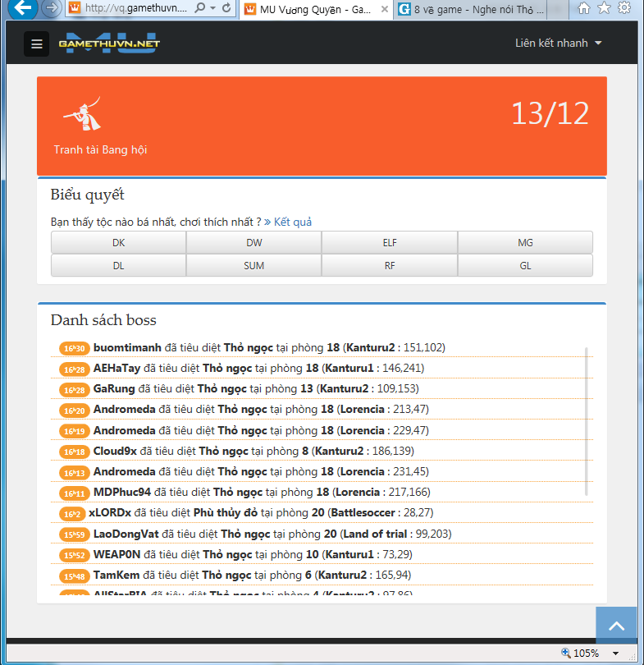Open the zoom level 105% dropdown arrow
The image size is (644, 665).
pos(616,654)
